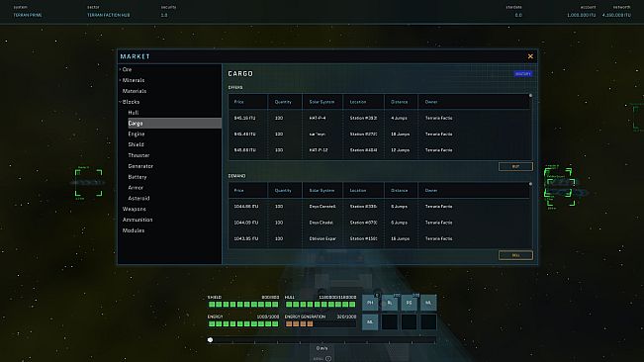Close the Market window
644x362 pixels.
[530, 56]
